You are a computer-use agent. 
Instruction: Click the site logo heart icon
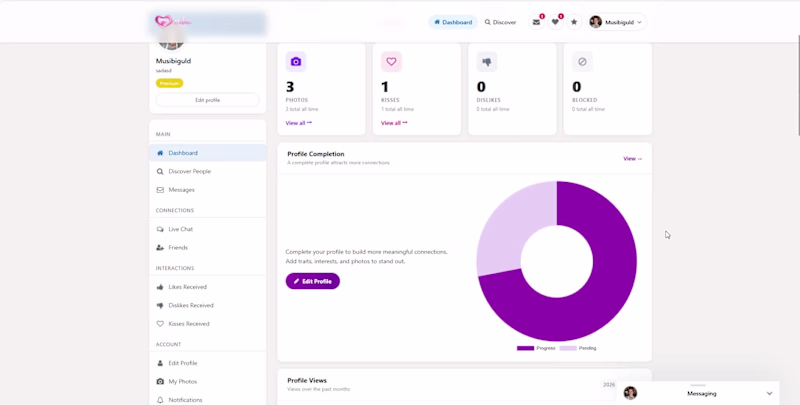163,21
